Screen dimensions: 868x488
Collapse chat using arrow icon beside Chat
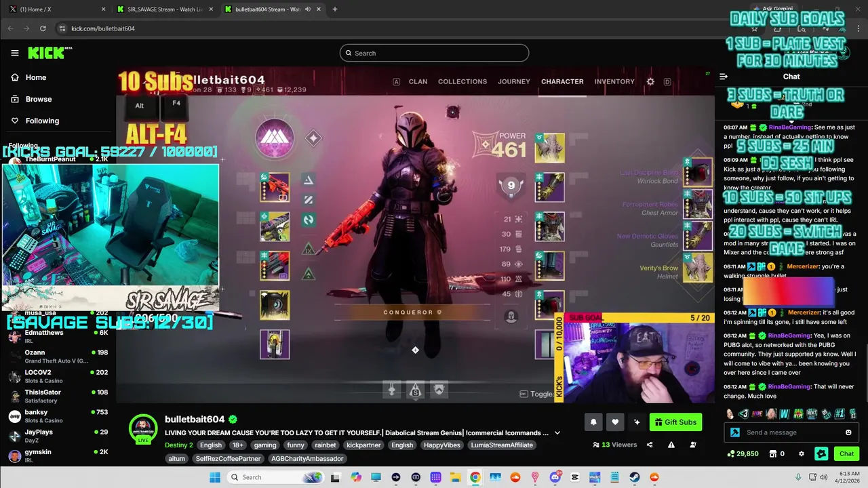coord(724,77)
